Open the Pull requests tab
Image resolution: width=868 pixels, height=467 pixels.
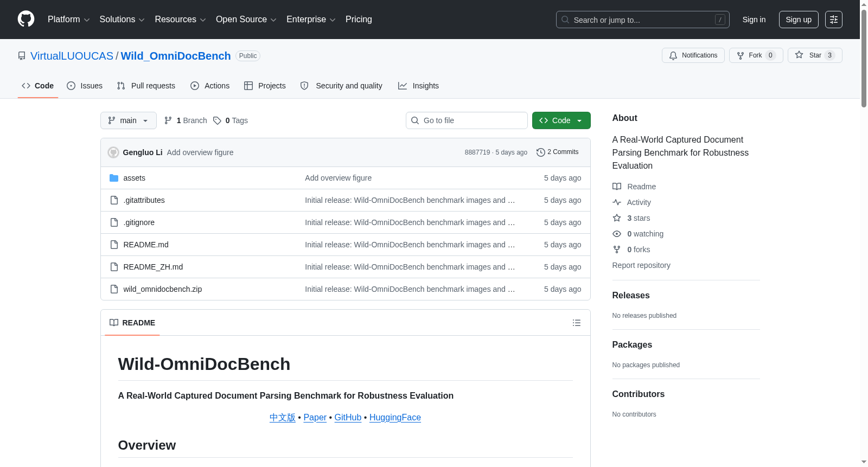click(146, 86)
